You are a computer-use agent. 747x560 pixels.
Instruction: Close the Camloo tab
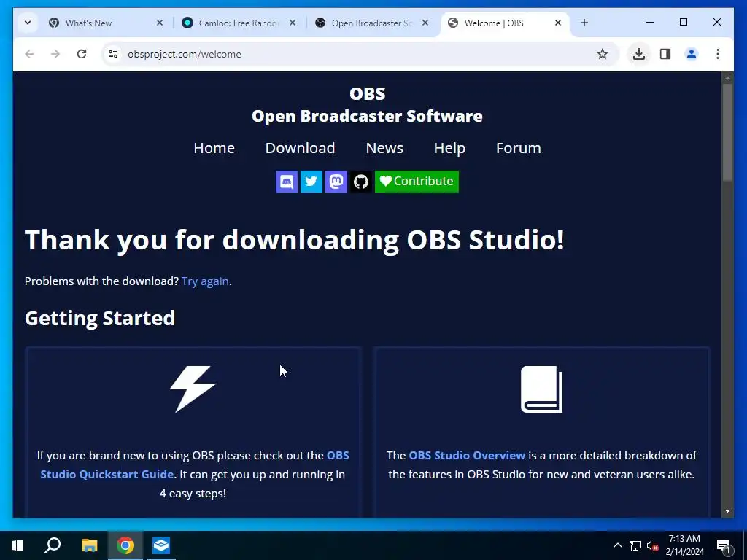point(293,23)
